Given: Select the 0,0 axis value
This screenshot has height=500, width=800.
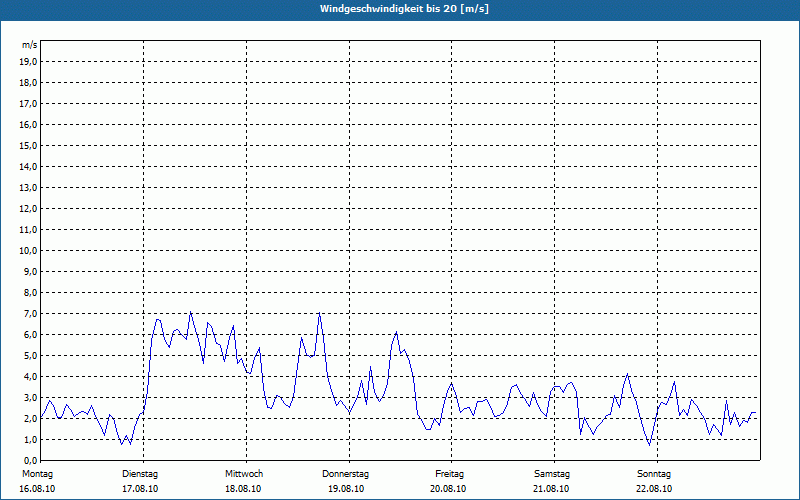Looking at the screenshot, I should (31, 461).
